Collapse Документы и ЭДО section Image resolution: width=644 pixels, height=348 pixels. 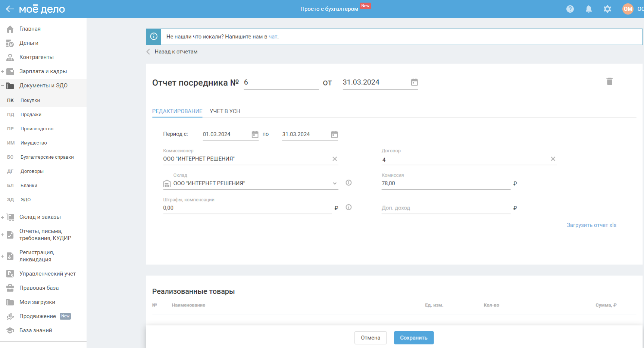pos(2,86)
